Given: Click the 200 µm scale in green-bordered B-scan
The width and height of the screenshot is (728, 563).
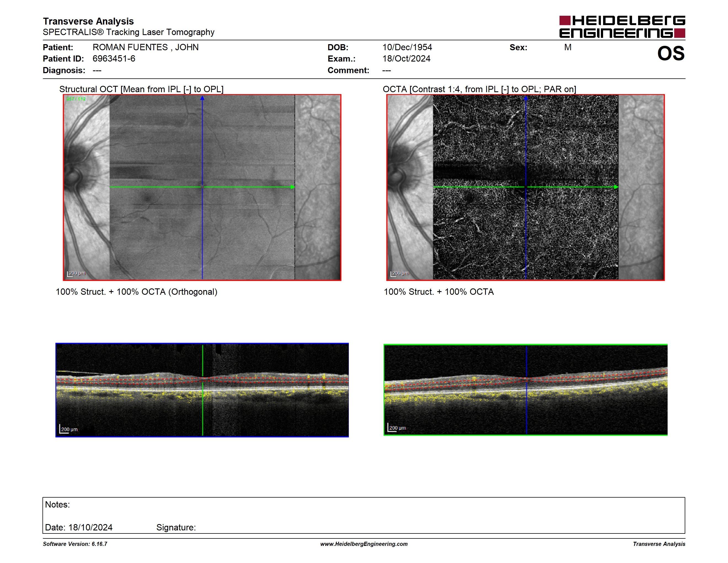Looking at the screenshot, I should (x=397, y=427).
